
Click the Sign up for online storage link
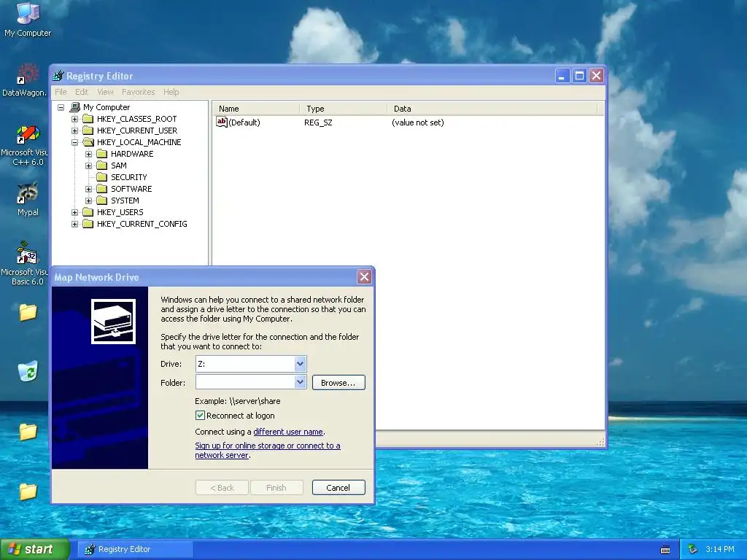click(x=268, y=450)
